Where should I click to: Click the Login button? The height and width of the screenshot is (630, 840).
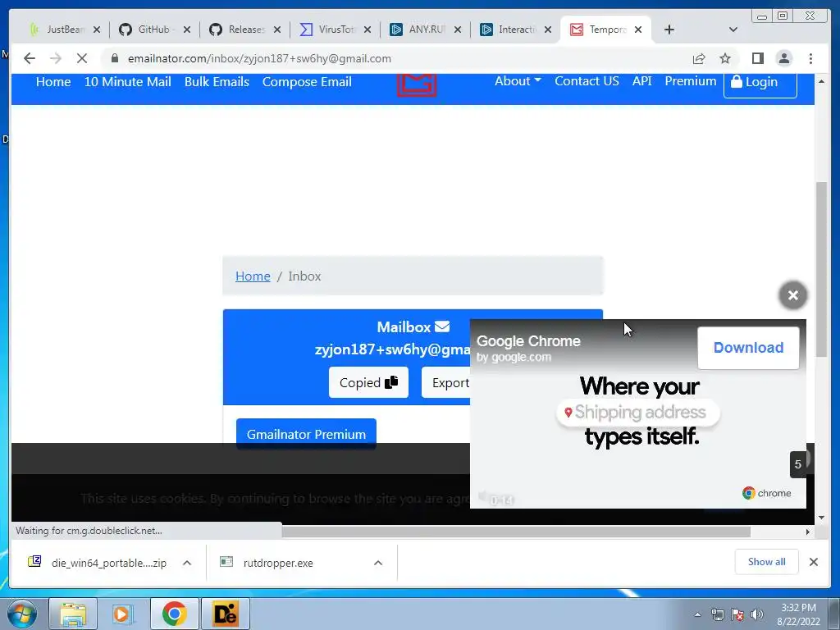[x=760, y=84]
